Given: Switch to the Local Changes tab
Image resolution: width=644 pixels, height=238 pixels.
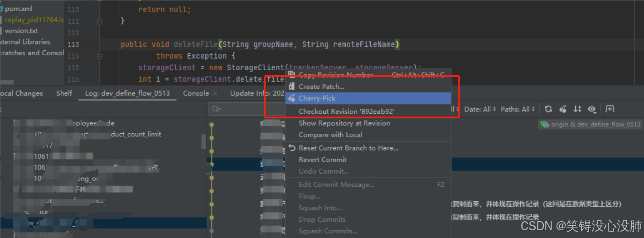Looking at the screenshot, I should pos(21,93).
